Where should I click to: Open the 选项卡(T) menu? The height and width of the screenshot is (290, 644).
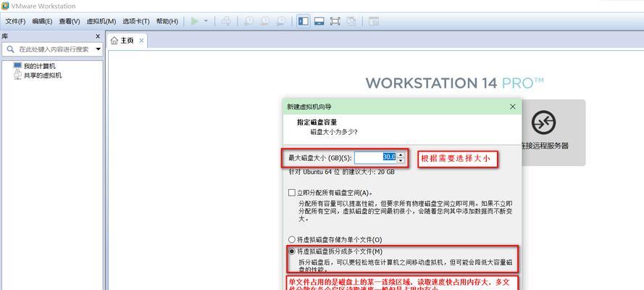coord(136,21)
